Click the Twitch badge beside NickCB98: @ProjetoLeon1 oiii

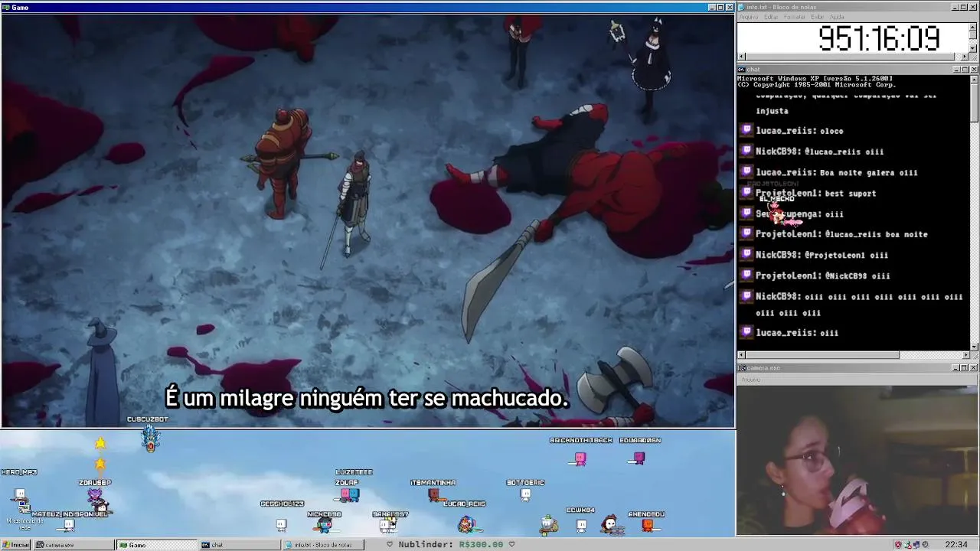tap(747, 254)
